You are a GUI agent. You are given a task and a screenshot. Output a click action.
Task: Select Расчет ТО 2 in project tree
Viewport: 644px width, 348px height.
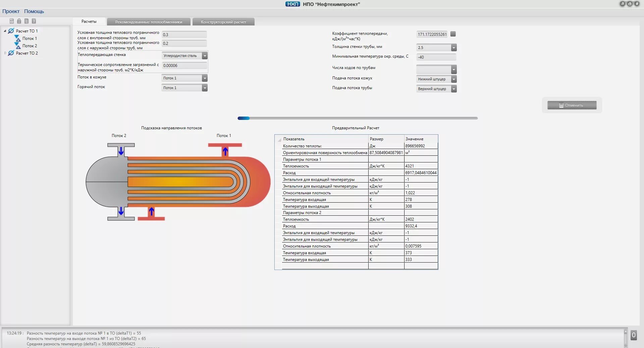pos(27,53)
